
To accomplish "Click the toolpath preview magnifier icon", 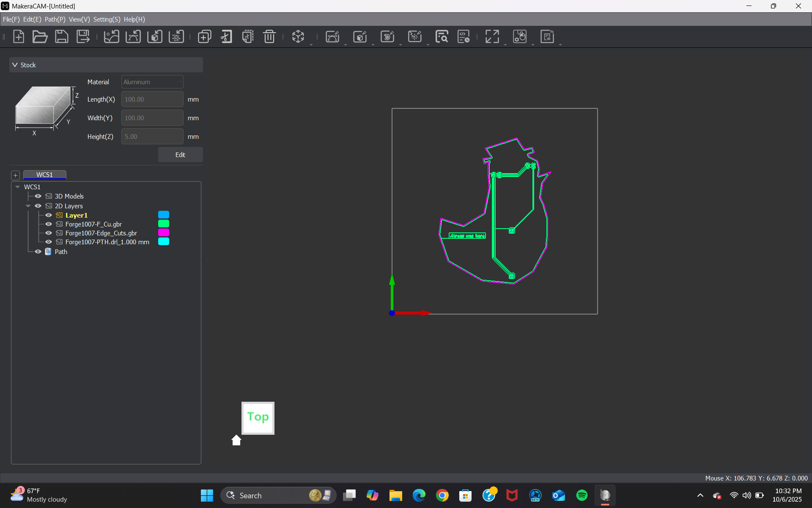I will pyautogui.click(x=442, y=37).
